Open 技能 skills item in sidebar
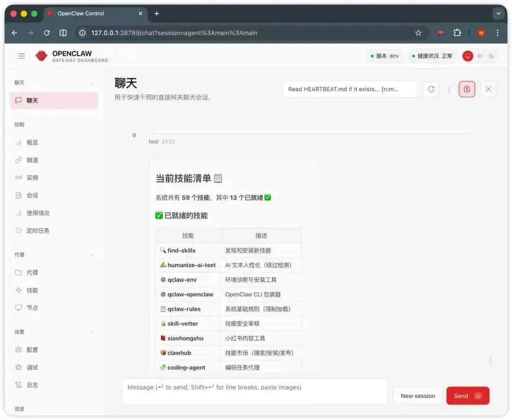 [54, 290]
